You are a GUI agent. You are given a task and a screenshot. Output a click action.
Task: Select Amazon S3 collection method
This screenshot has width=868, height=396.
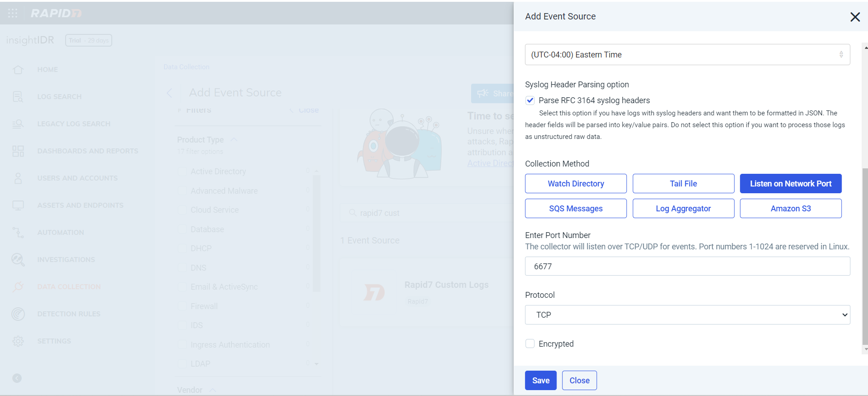tap(791, 209)
